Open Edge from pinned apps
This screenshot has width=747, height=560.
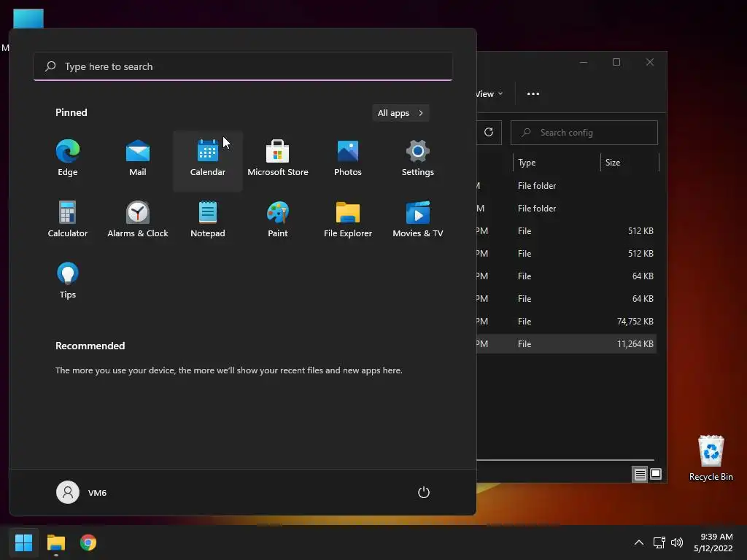[68, 159]
